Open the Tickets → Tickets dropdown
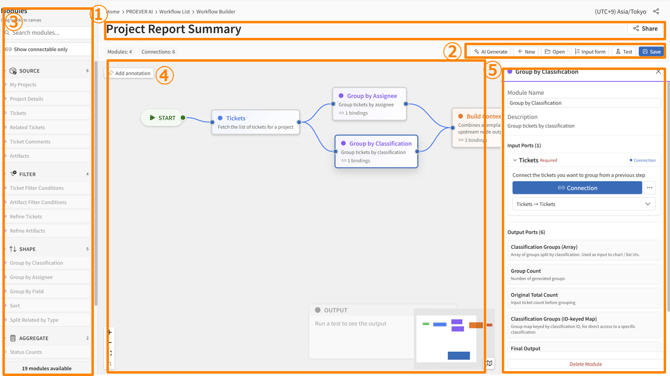 coord(584,204)
